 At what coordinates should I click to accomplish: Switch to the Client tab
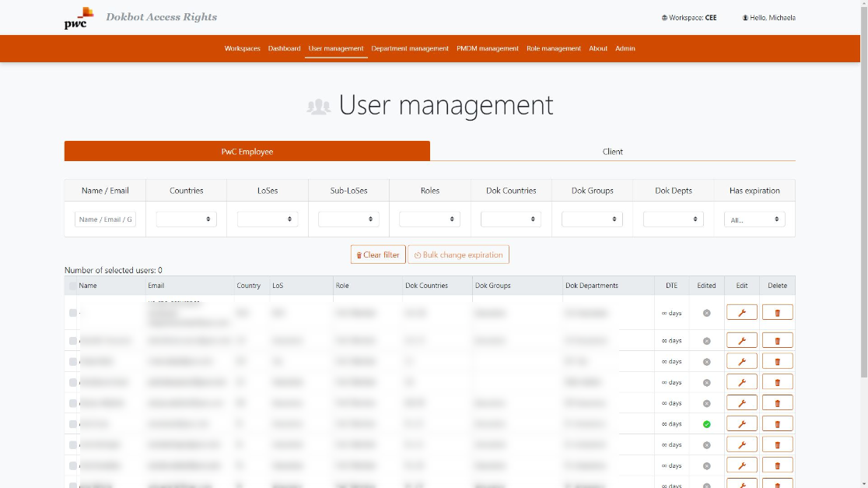[x=613, y=151]
